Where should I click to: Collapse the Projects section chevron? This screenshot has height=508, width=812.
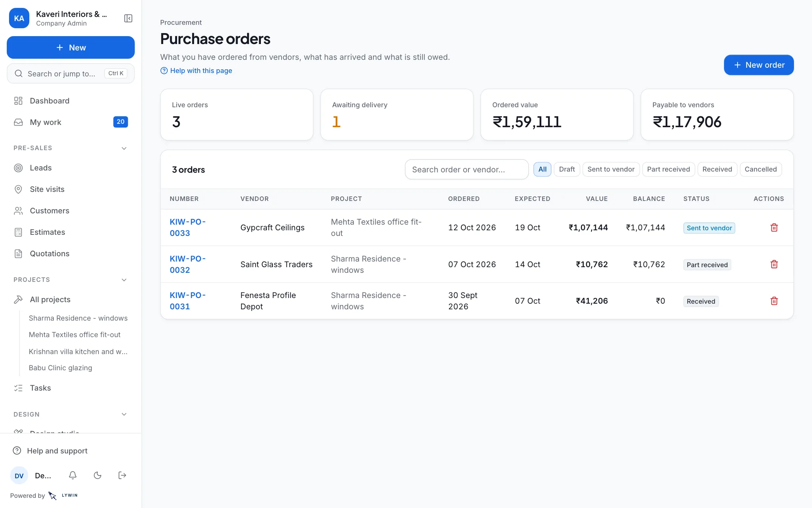point(124,280)
